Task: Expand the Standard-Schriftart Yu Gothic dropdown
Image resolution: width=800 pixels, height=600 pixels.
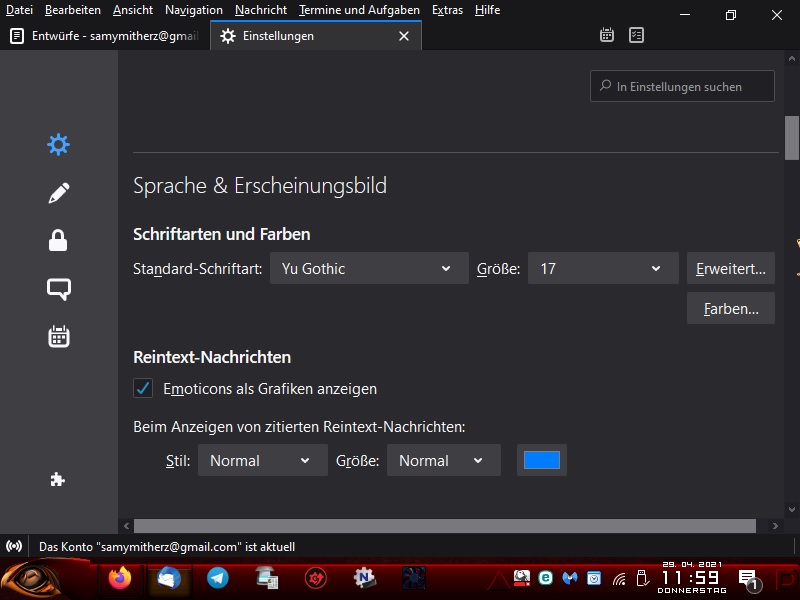Action: click(368, 268)
